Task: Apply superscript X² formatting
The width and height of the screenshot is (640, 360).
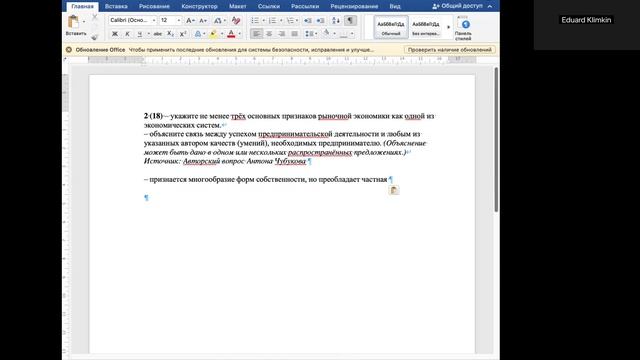Action: [x=183, y=34]
